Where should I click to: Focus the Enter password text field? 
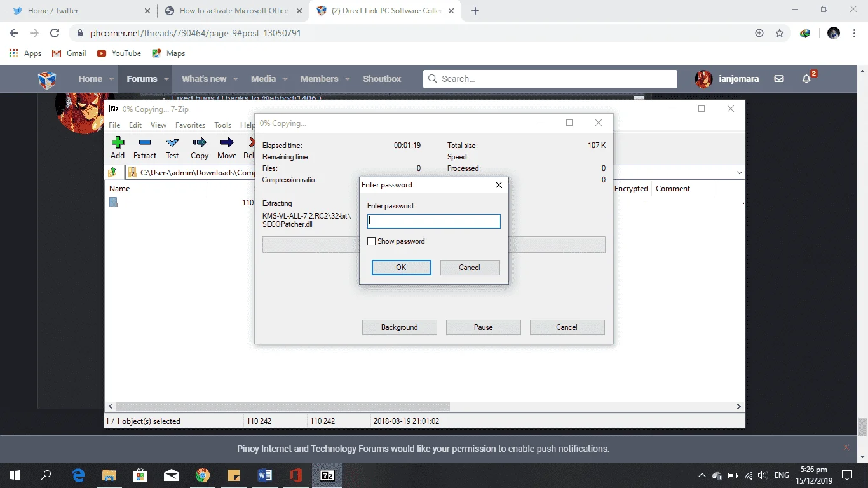[434, 221]
